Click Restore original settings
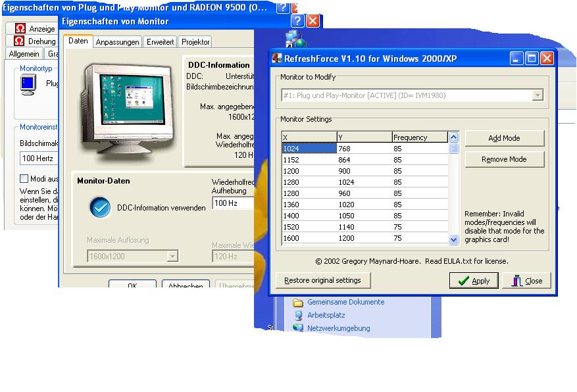The width and height of the screenshot is (577, 392). [323, 280]
